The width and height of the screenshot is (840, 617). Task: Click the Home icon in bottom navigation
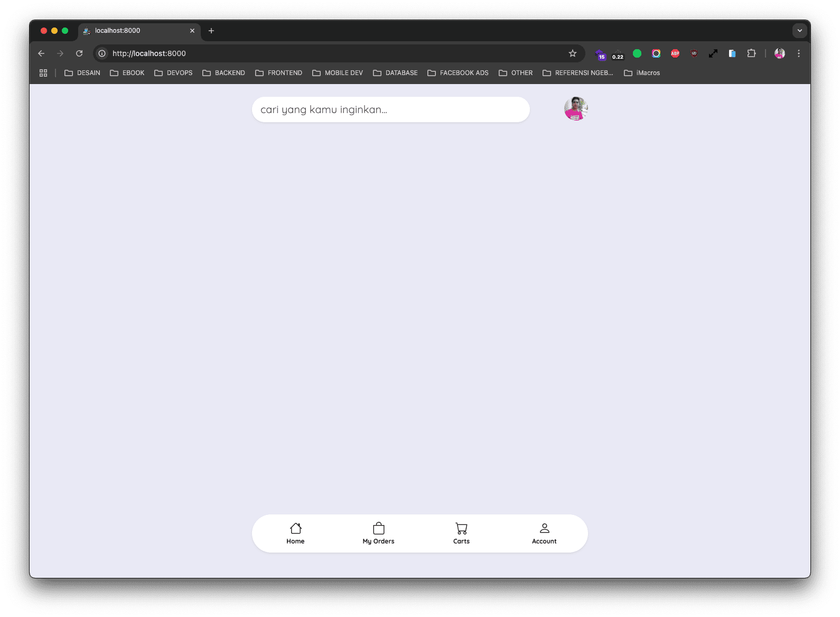point(295,533)
